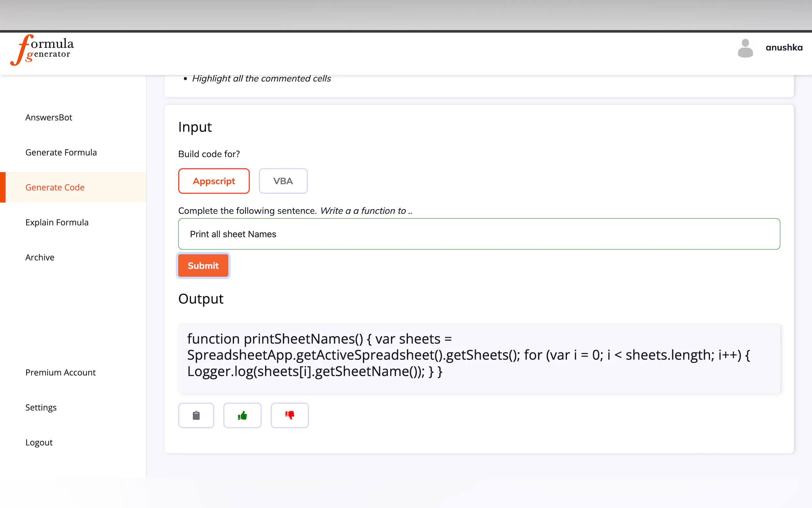Screen dimensions: 812x508
Task: Open Explain Formula section
Action: click(57, 222)
